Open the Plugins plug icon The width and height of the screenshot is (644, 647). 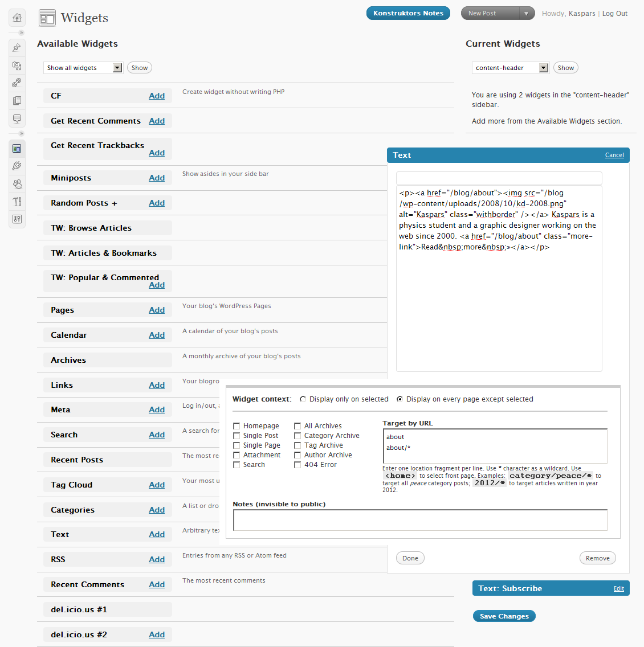coord(17,166)
